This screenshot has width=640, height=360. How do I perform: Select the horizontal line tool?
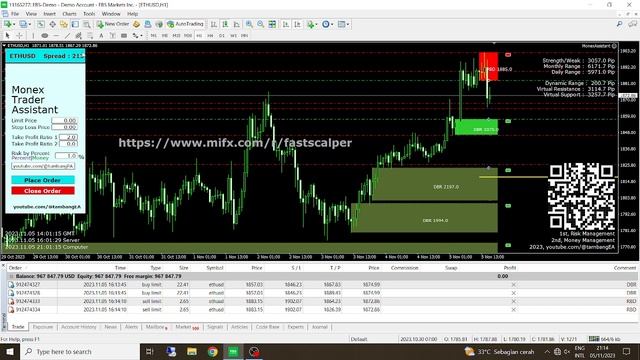pos(56,36)
